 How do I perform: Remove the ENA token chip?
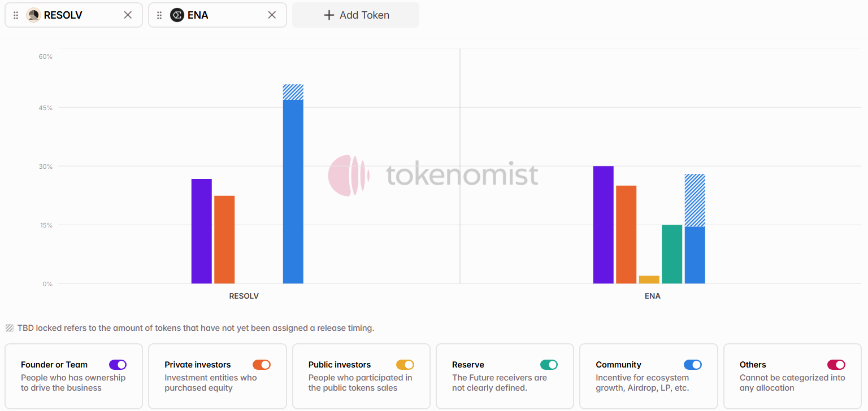point(272,15)
